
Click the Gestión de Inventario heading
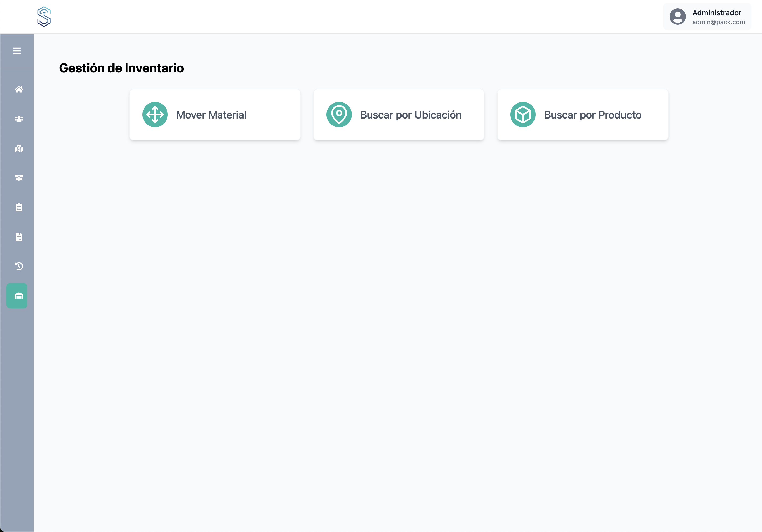tap(121, 68)
